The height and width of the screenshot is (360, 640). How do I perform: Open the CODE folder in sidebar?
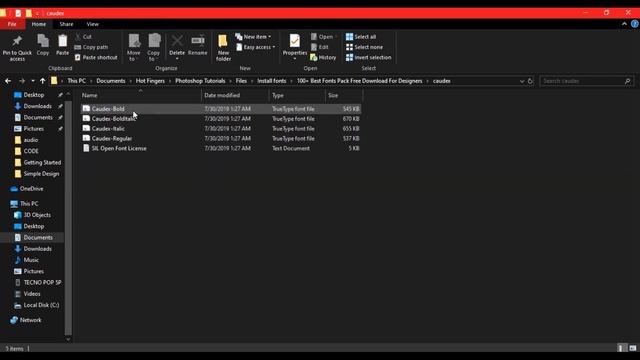pos(31,151)
